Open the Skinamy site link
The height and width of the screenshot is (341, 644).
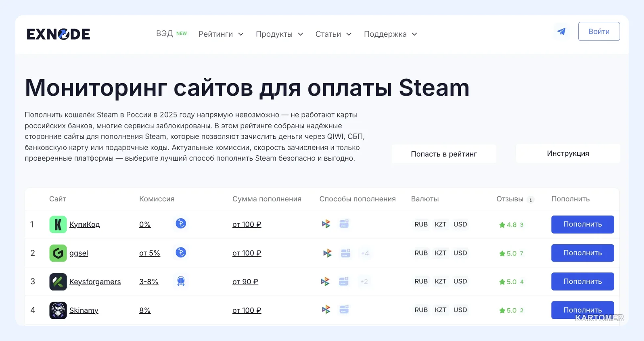tap(84, 310)
